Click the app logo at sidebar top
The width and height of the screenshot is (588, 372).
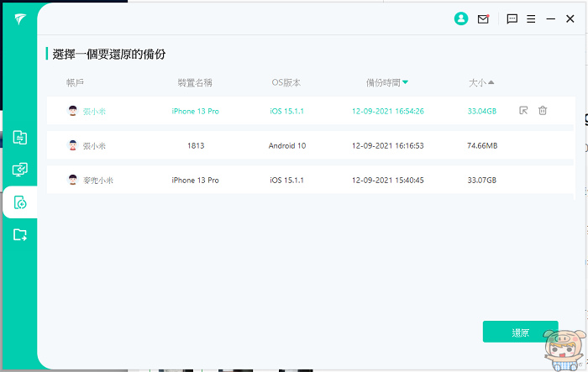(19, 20)
